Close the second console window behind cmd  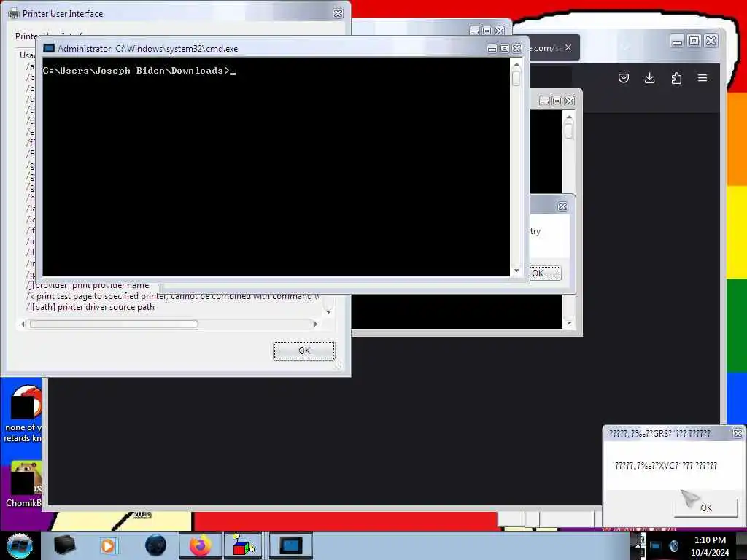pos(569,101)
